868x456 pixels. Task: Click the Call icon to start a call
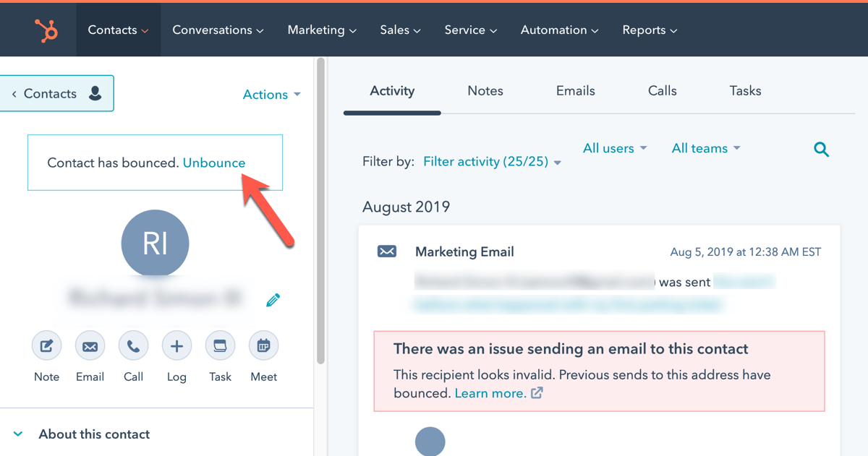tap(133, 345)
